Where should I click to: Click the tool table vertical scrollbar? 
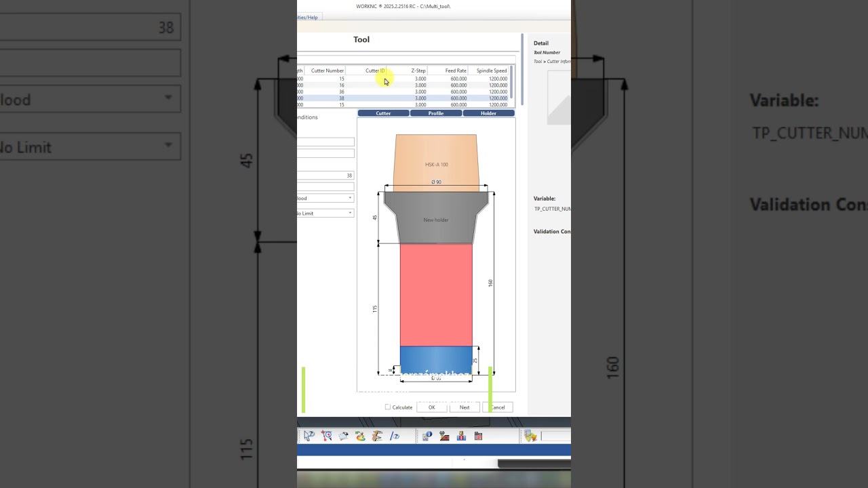click(511, 83)
